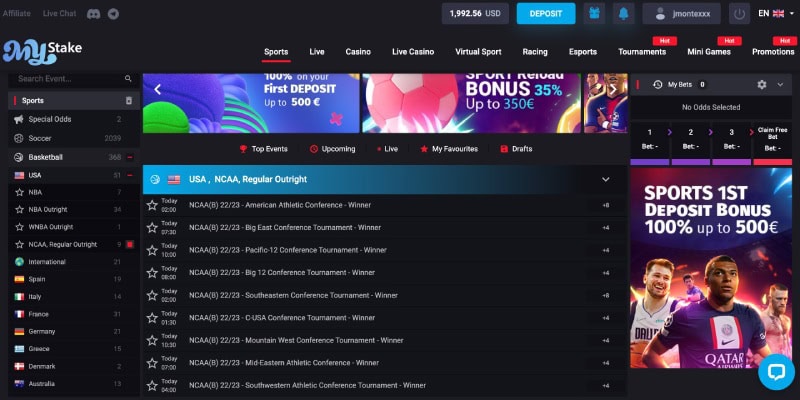
Task: Open the notifications bell
Action: coord(623,14)
